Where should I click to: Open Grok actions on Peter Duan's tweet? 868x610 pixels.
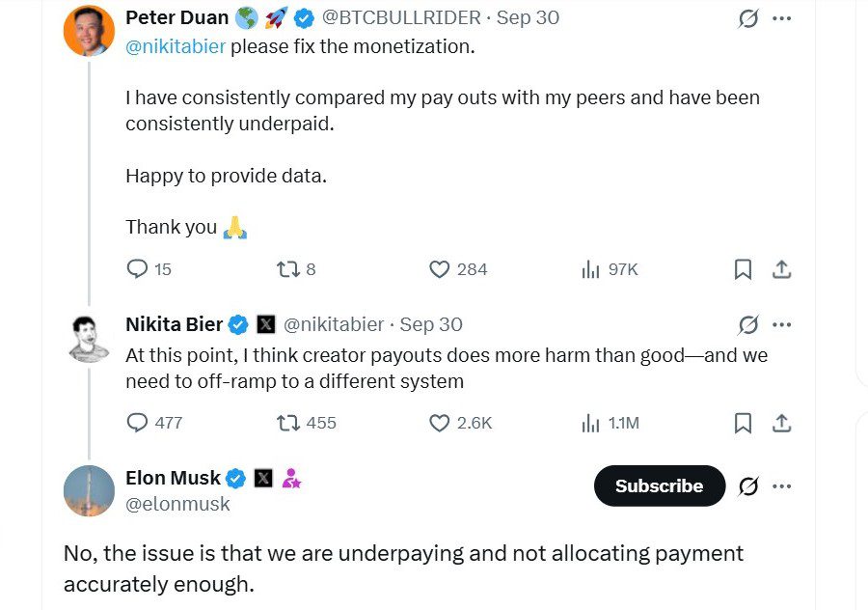pyautogui.click(x=747, y=18)
